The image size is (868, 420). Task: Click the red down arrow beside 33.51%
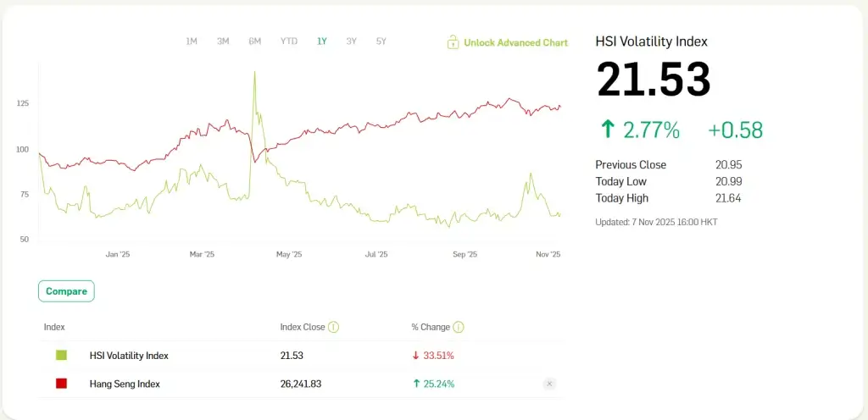(x=415, y=356)
